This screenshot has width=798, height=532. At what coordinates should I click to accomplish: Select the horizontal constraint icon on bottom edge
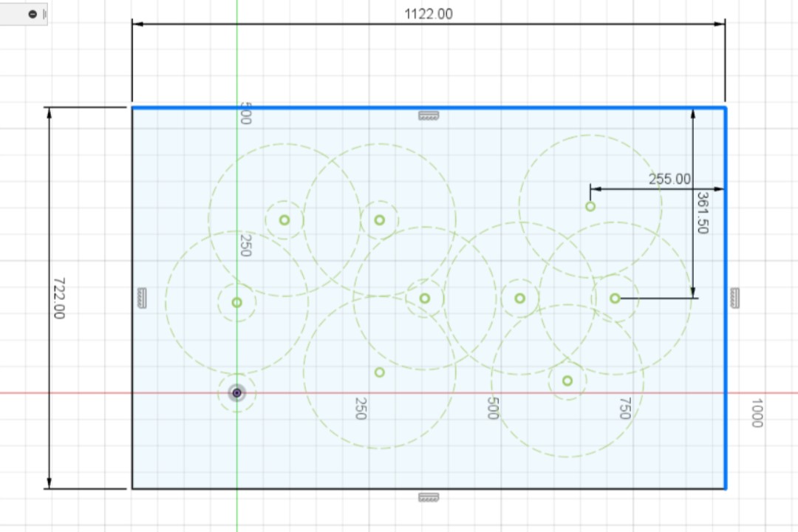point(429,497)
